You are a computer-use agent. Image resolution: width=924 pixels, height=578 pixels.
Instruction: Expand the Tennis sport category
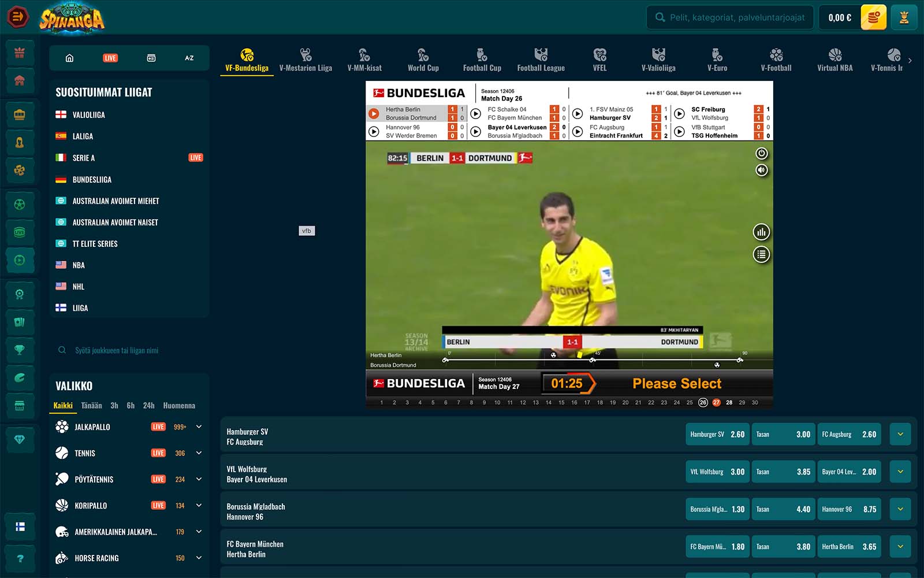pos(199,453)
